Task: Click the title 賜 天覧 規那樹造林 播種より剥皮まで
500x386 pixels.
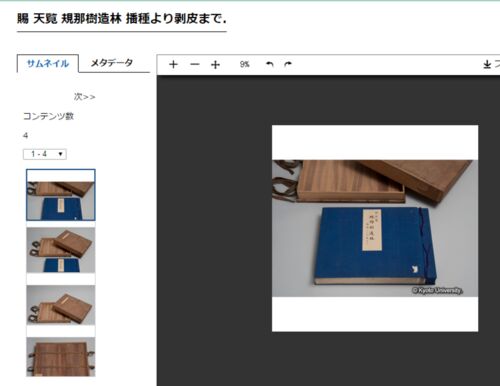Action: pos(122,19)
